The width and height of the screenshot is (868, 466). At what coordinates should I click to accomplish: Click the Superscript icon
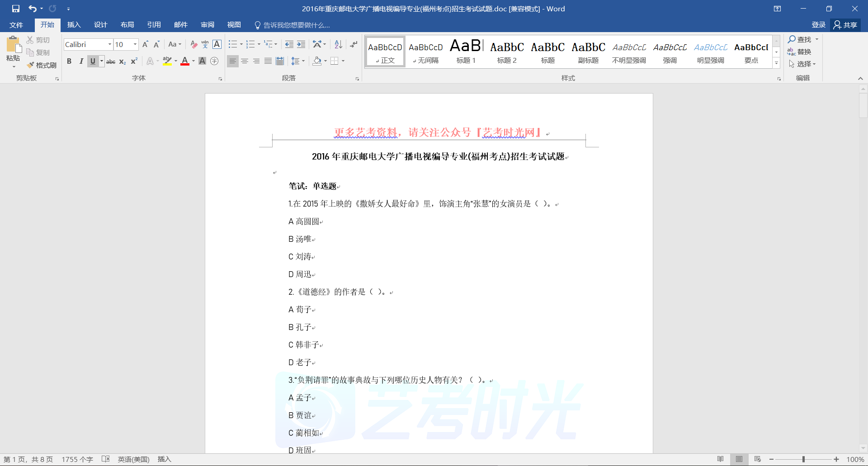click(x=134, y=61)
